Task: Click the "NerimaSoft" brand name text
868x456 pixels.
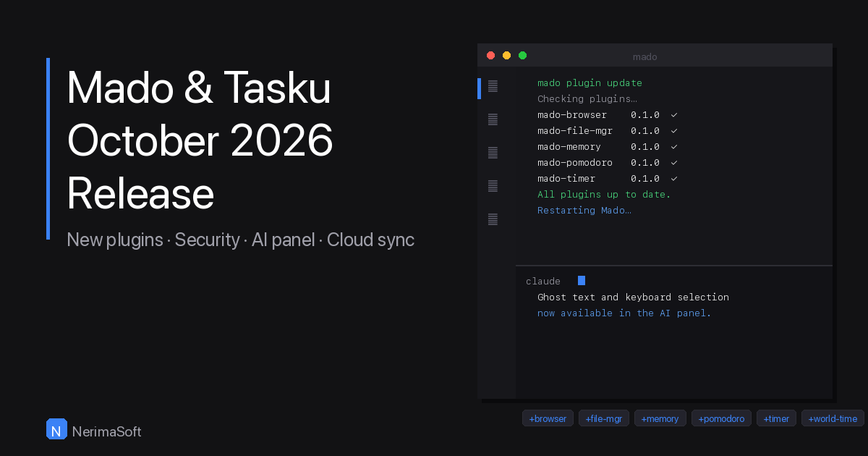Action: pyautogui.click(x=107, y=432)
